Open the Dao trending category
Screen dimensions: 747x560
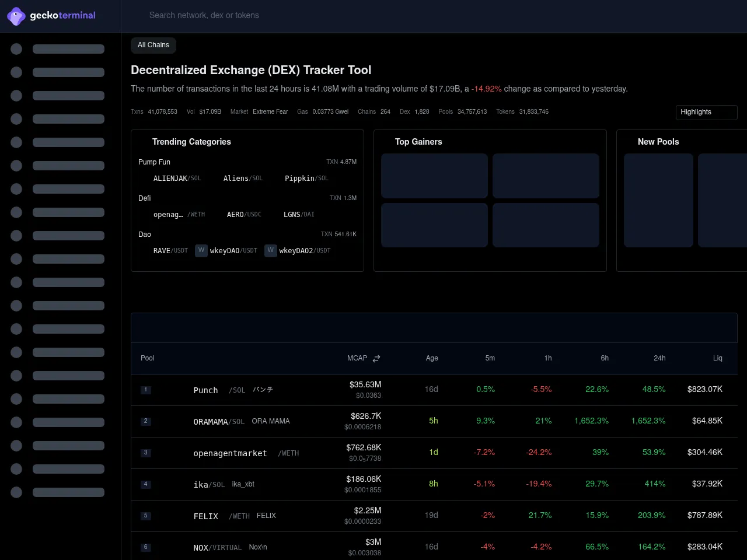coord(145,234)
